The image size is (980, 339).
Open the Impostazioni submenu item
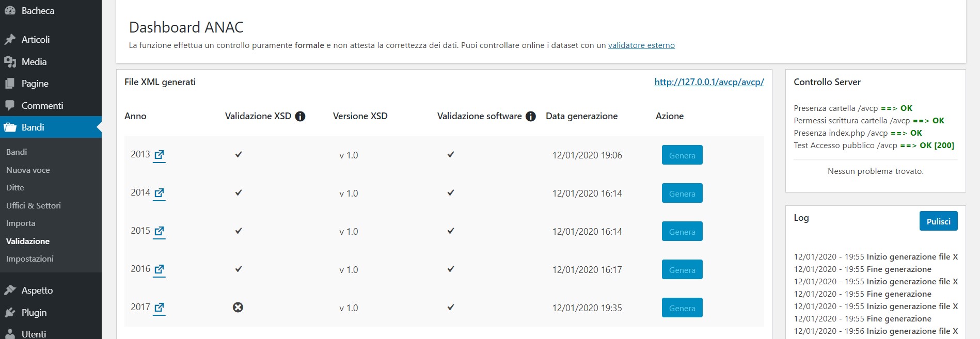point(30,259)
